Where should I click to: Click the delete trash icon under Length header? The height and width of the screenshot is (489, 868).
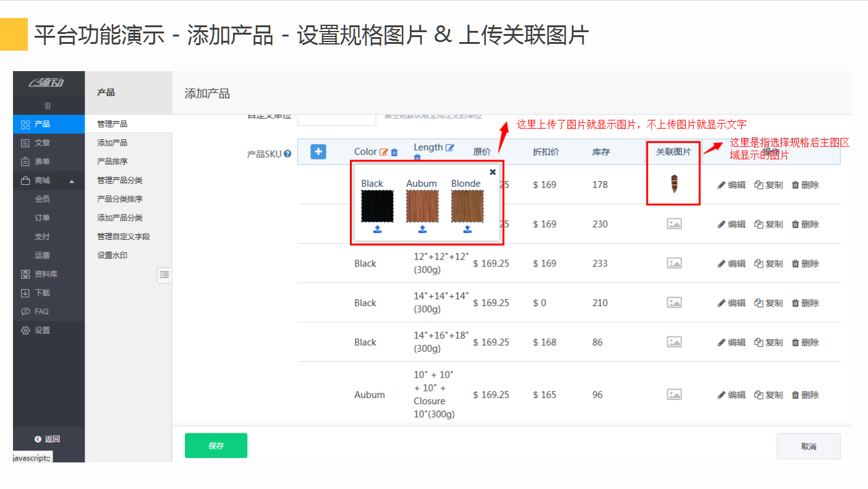click(418, 157)
